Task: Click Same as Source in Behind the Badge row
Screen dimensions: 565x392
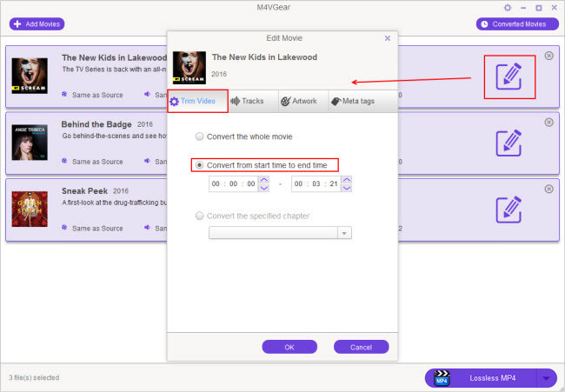Action: click(x=97, y=162)
